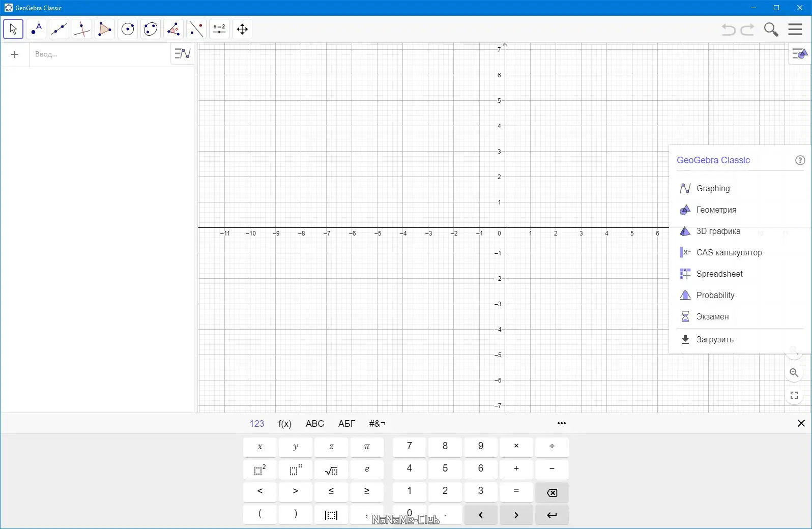
Task: Tap the square root key
Action: tap(331, 469)
